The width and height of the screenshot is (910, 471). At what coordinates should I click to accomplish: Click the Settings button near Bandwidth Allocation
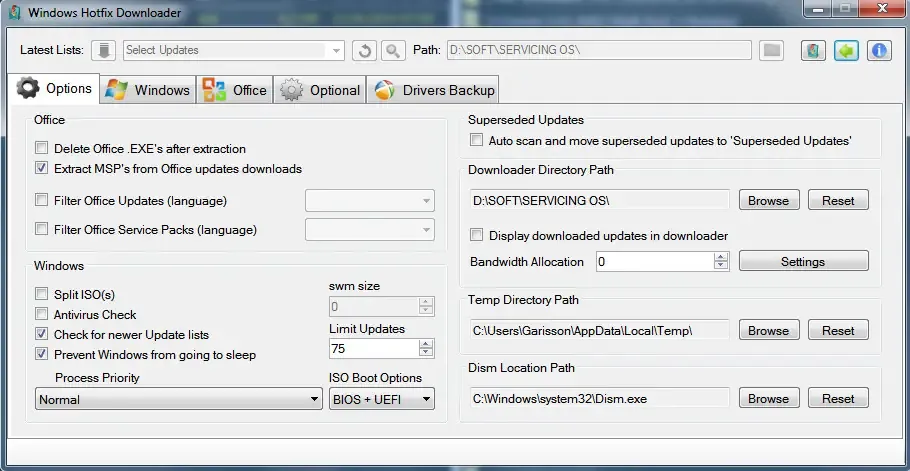pos(803,262)
